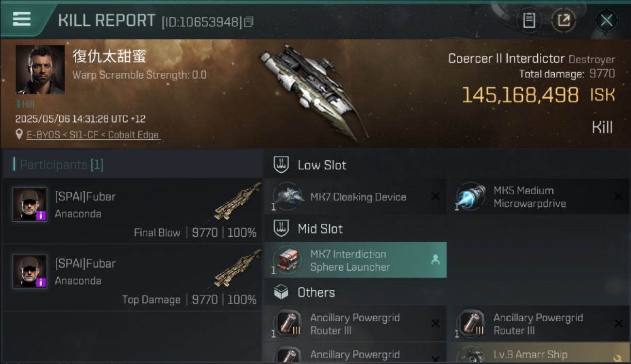631x364 pixels.
Task: Click the MK5 Medium Microwarpdrive icon
Action: 472,197
